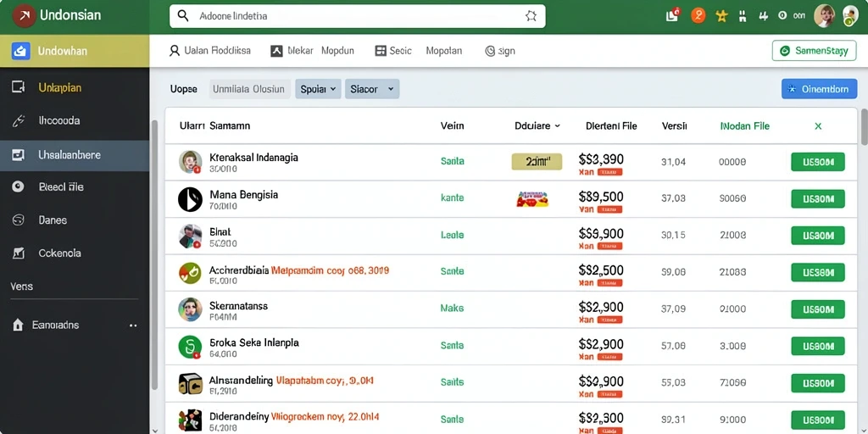Expand the Siacor dropdown filter
The height and width of the screenshot is (434, 868).
[372, 88]
